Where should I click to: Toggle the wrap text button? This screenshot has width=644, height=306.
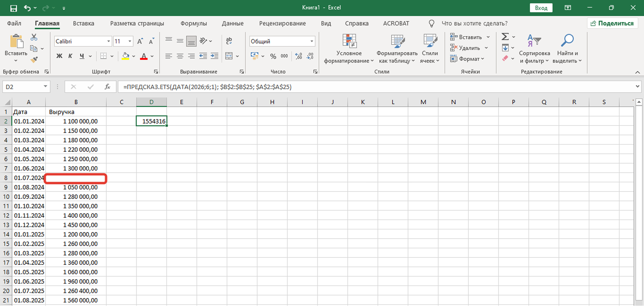click(x=229, y=41)
